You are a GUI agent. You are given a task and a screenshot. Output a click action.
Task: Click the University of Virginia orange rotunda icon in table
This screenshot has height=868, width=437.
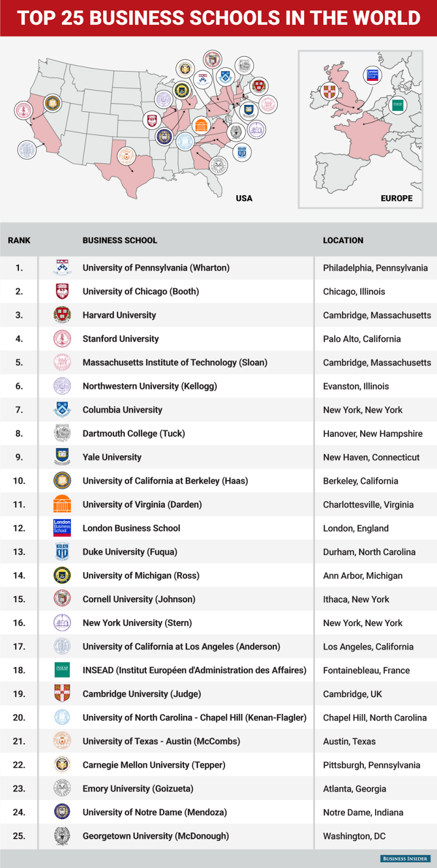pos(62,504)
